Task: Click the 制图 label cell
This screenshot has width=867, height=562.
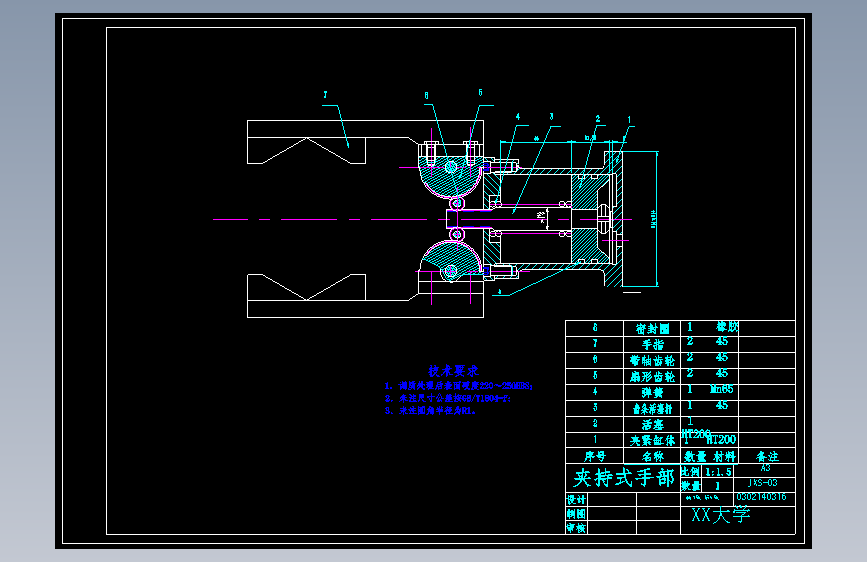Action: 576,514
